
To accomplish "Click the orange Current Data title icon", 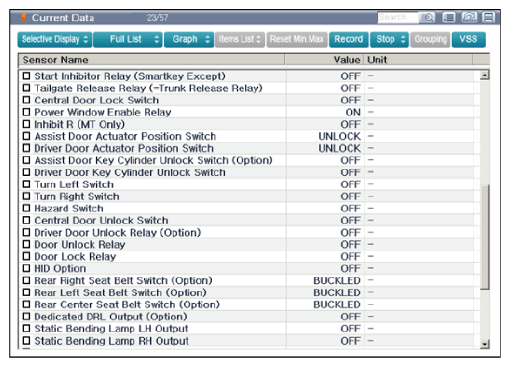I will pyautogui.click(x=24, y=18).
